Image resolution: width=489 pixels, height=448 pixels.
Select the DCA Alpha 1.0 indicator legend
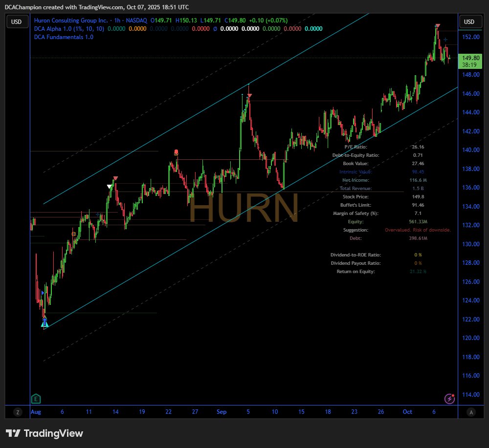(x=69, y=29)
